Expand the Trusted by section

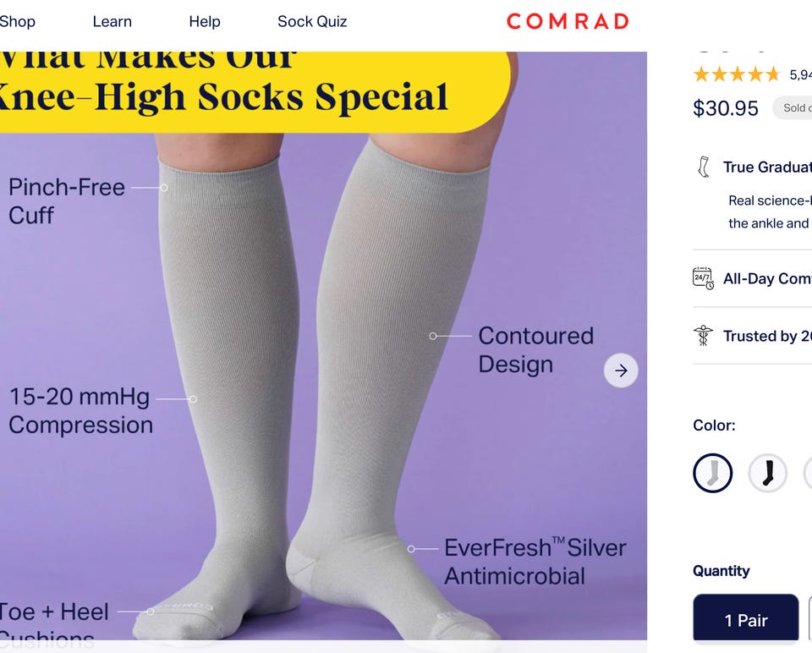coord(753,336)
